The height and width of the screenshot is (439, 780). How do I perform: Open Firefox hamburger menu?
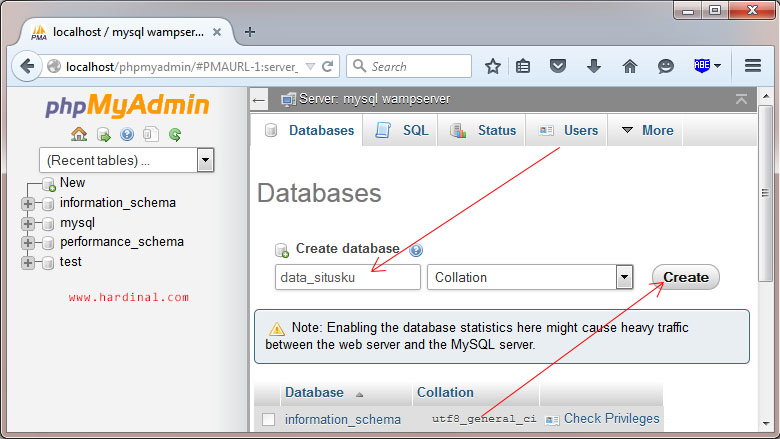tap(753, 66)
